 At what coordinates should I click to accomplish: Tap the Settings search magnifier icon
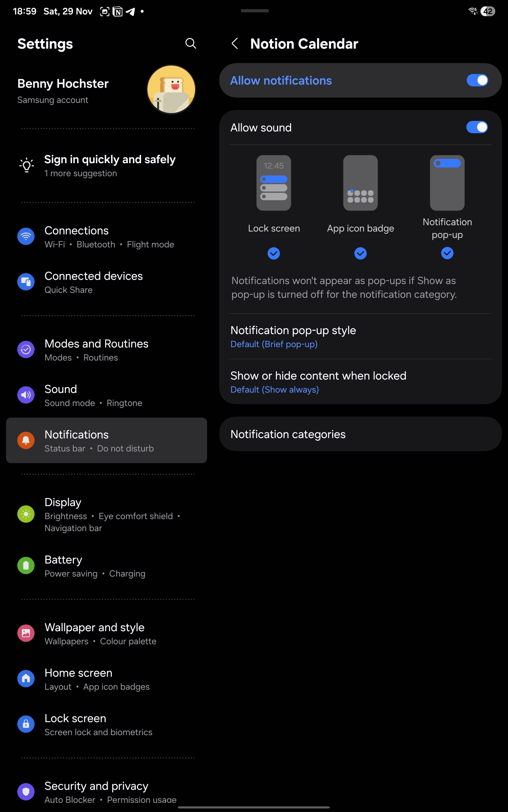click(x=190, y=43)
